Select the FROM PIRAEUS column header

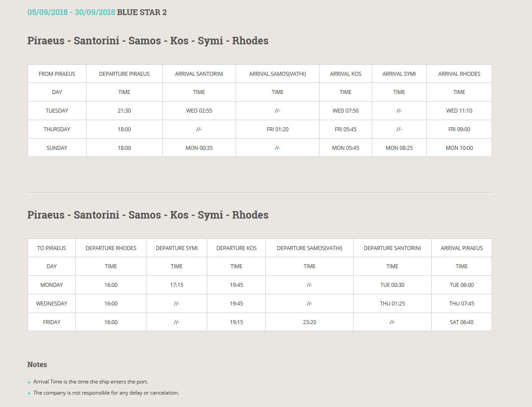pos(57,74)
